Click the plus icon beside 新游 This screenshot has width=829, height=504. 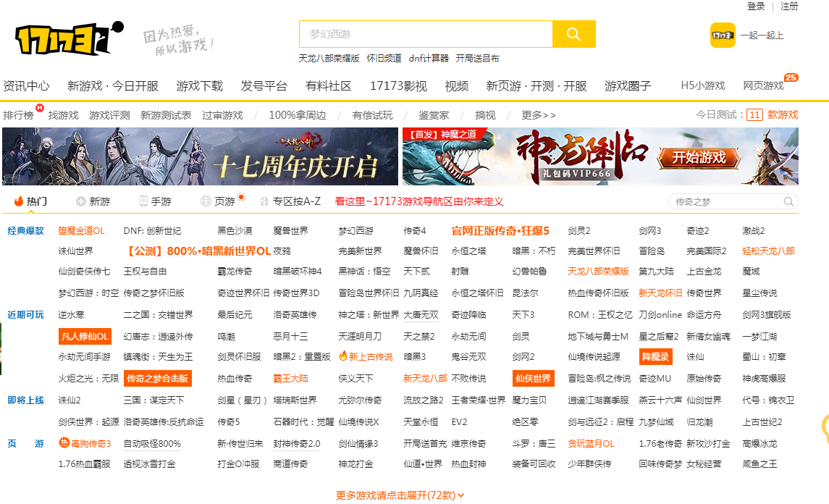click(81, 201)
